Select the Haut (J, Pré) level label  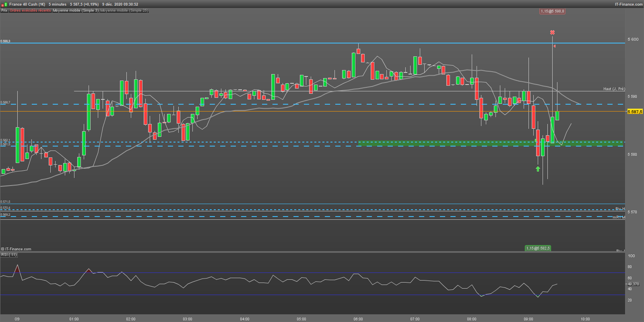[x=614, y=89]
